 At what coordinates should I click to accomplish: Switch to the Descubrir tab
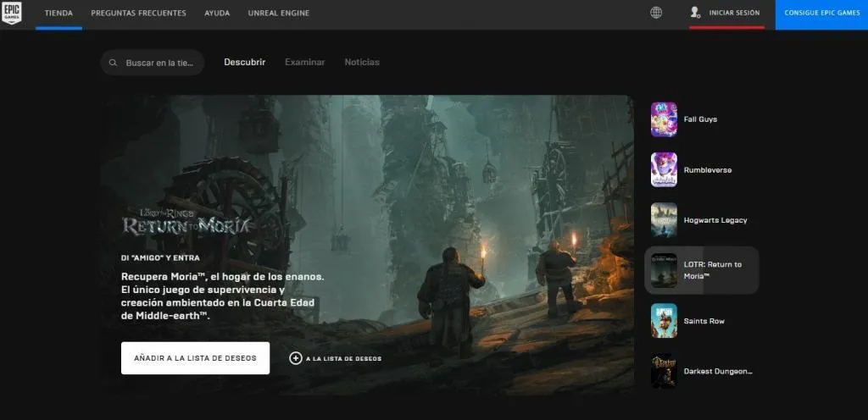(x=245, y=63)
